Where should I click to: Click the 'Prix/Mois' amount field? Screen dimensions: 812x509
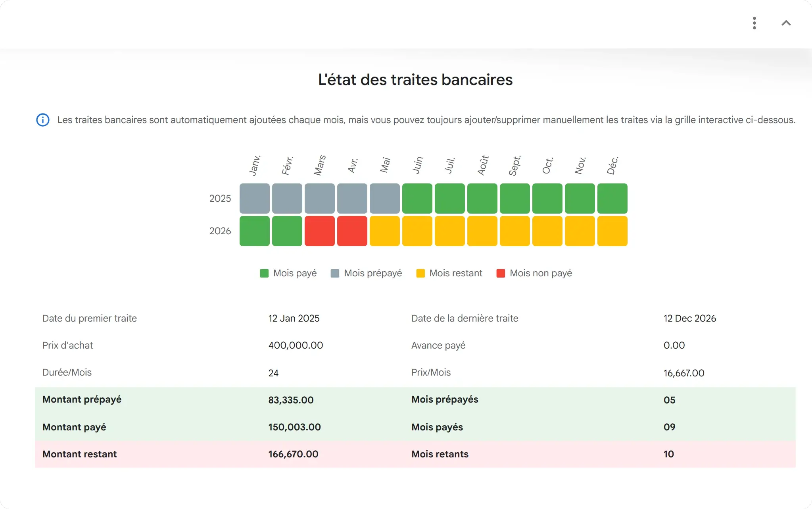pos(683,372)
